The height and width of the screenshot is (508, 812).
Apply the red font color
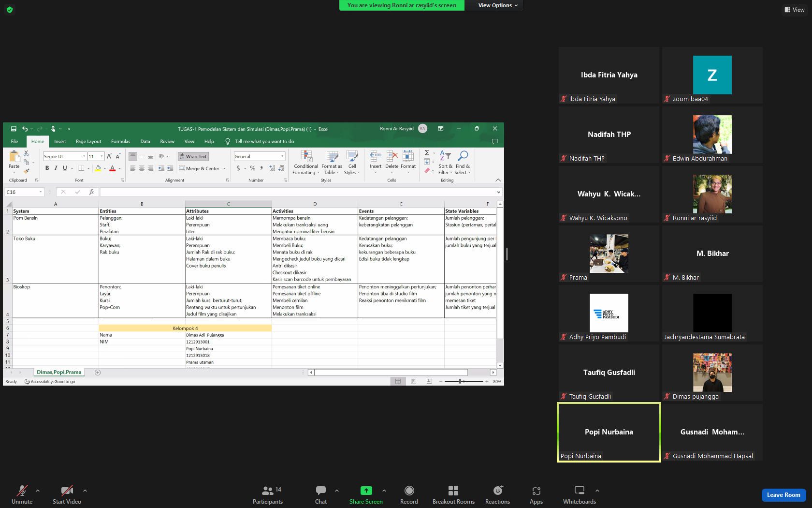(112, 168)
